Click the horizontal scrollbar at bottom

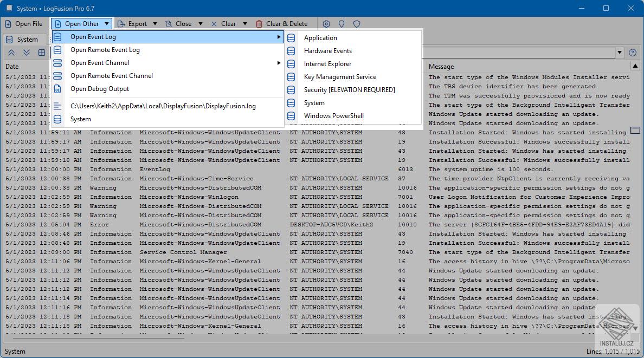click(x=99, y=338)
